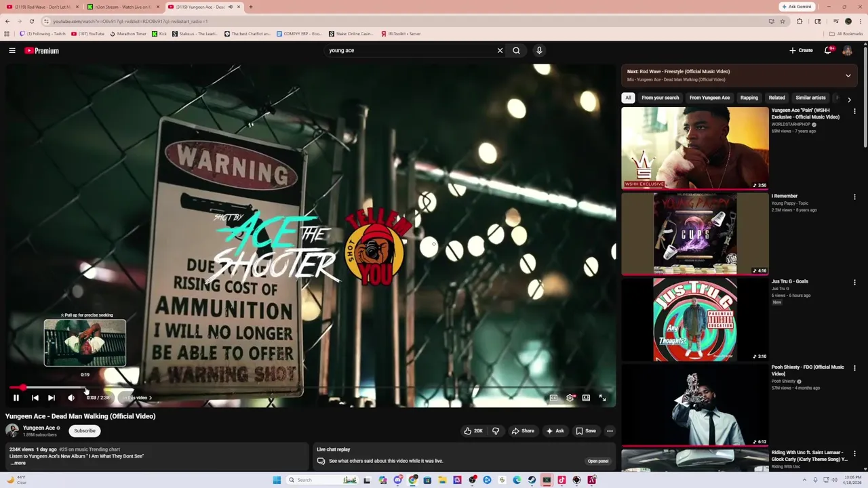Open 'Jus Tru G - Goals' thumbnail
The width and height of the screenshot is (868, 488).
click(695, 319)
